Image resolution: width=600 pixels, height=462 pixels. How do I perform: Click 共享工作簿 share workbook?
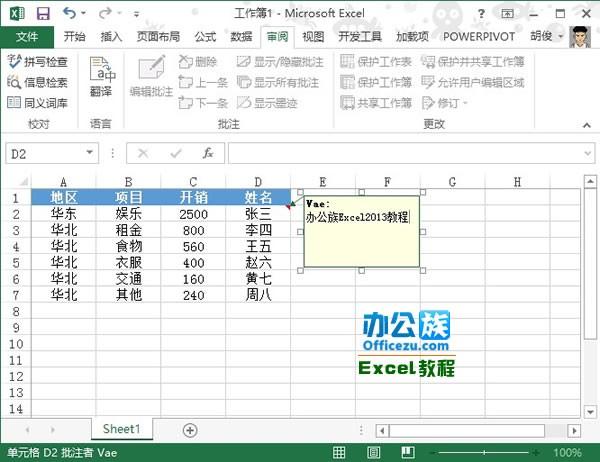pos(376,103)
